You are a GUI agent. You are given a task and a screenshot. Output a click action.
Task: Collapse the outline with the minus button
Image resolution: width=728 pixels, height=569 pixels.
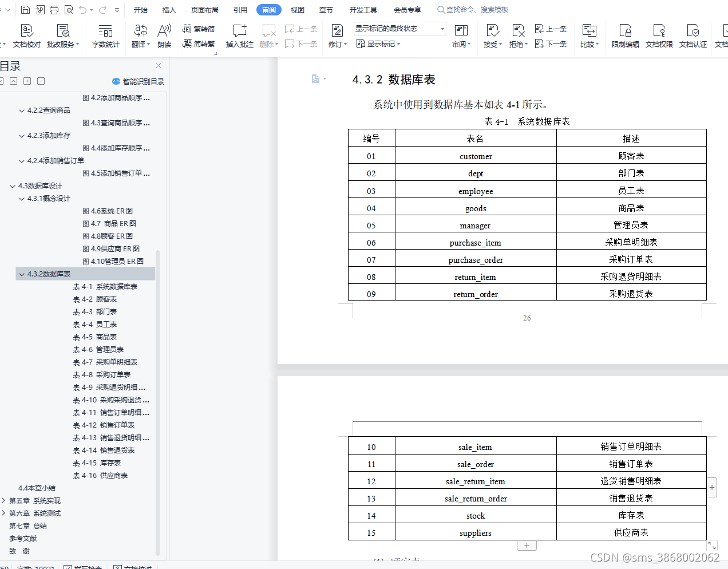(41, 81)
